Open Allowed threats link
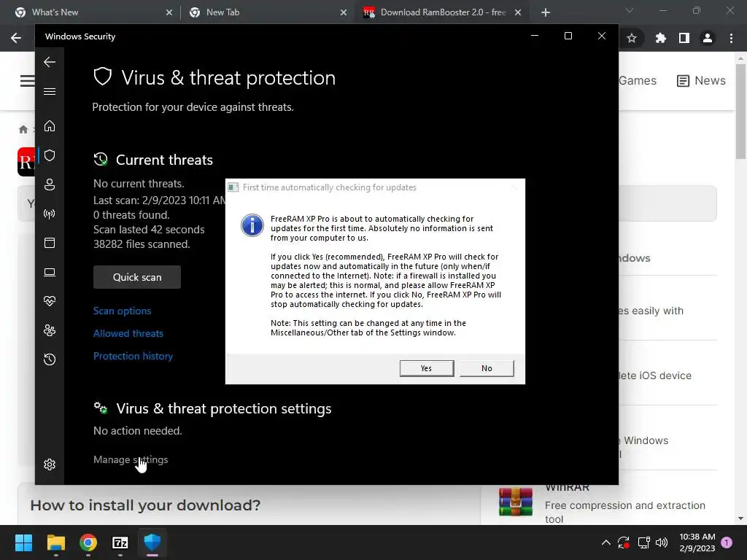The height and width of the screenshot is (560, 747). (x=128, y=333)
